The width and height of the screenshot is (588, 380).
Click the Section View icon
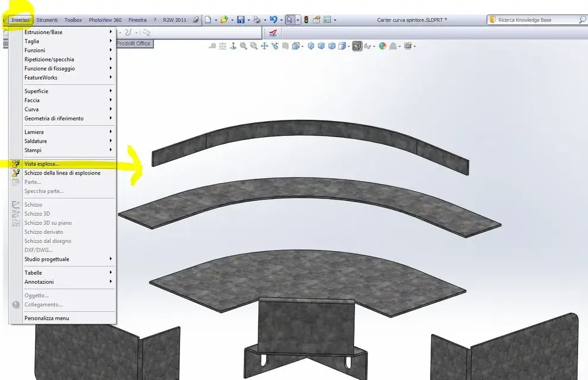285,46
